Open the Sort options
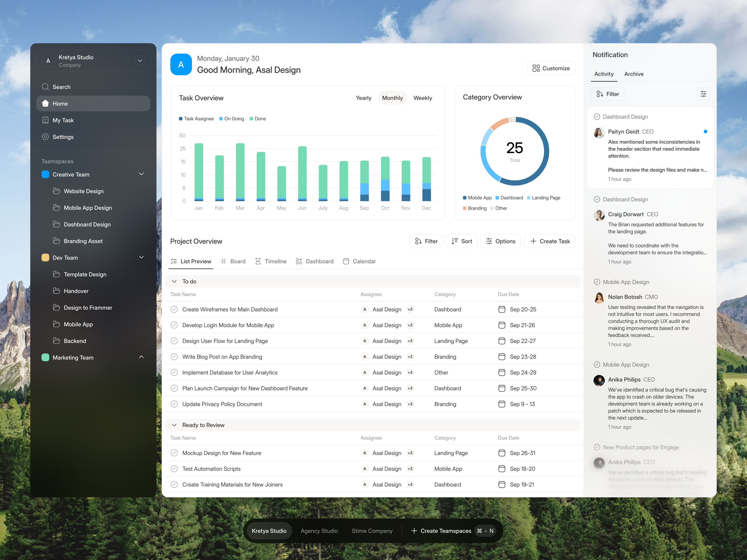The image size is (747, 560). pos(461,241)
